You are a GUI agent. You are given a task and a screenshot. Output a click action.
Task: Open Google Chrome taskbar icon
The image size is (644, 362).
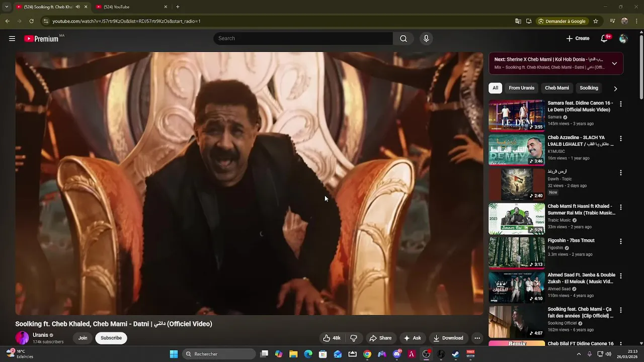pos(367,354)
